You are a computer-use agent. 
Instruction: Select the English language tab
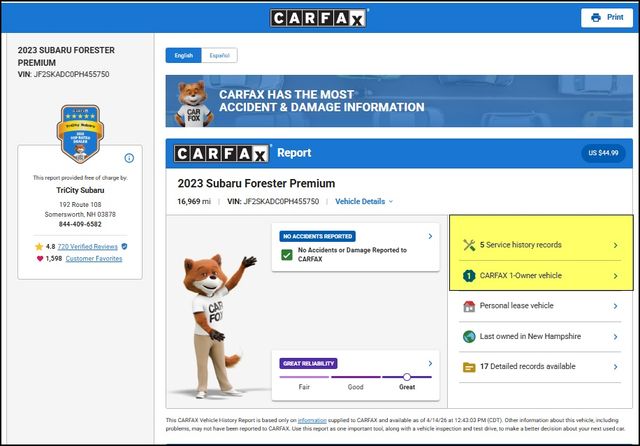(184, 56)
